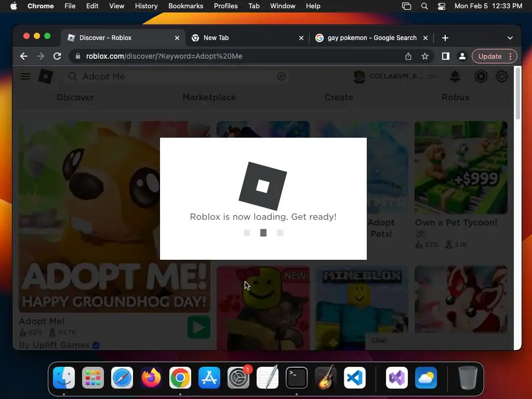Expand the Chrome tab search chevron
The width and height of the screenshot is (532, 399).
click(510, 38)
